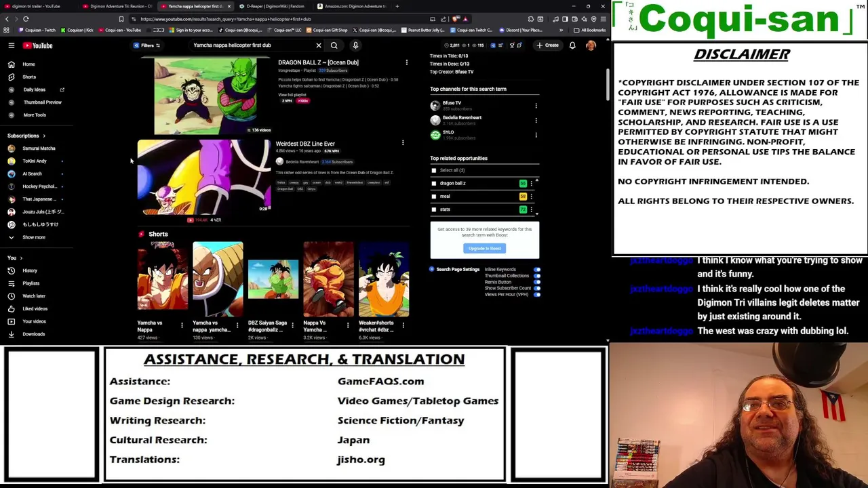Open Weirdest DBZ Line Ever thumbnail
The image size is (868, 488).
203,177
